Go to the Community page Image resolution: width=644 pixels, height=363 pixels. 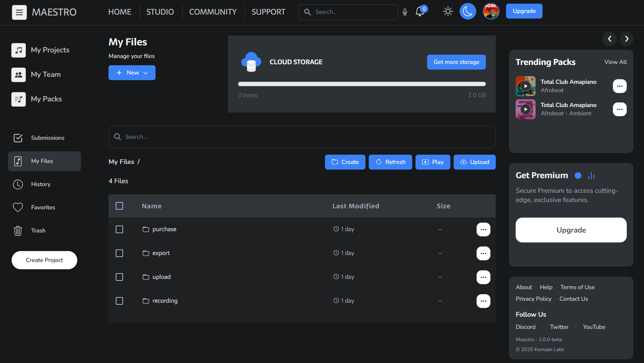[x=213, y=12]
